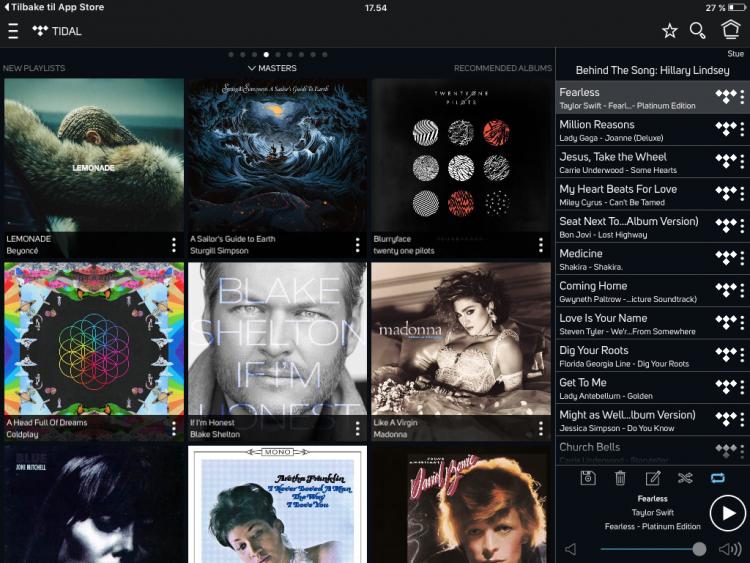This screenshot has height=563, width=750.
Task: Open Behind The Song: Hillary Lindsey title
Action: pyautogui.click(x=652, y=70)
